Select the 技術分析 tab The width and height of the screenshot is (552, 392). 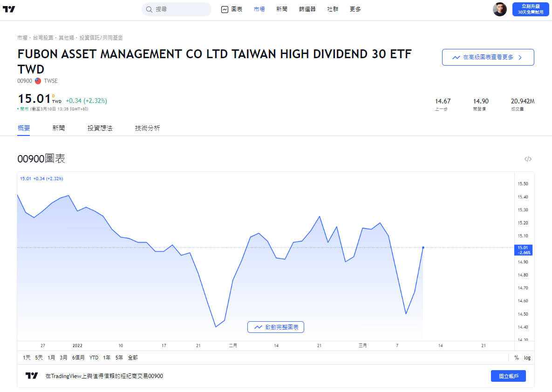coord(147,128)
